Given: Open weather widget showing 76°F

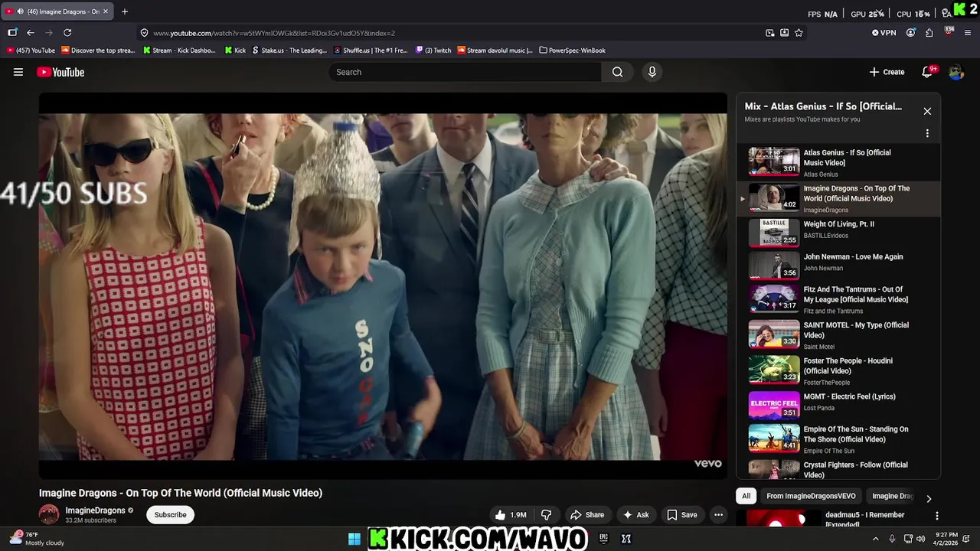Looking at the screenshot, I should coord(36,539).
